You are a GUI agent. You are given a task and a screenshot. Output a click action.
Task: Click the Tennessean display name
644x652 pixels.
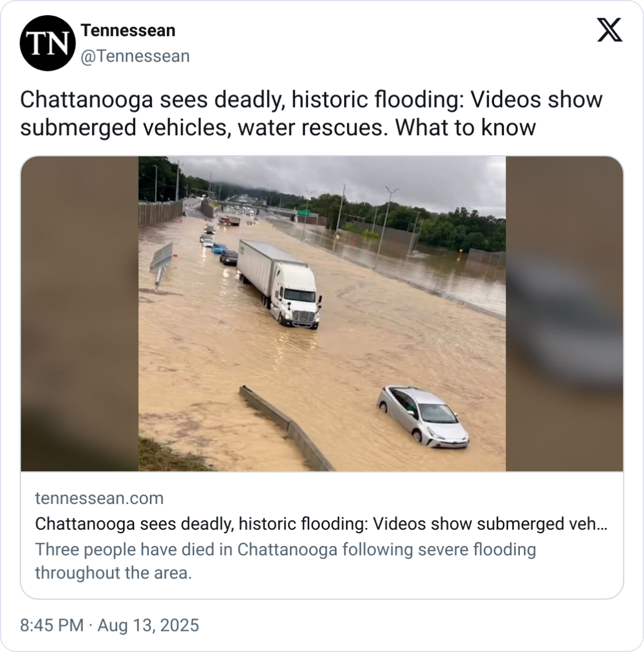(x=128, y=31)
